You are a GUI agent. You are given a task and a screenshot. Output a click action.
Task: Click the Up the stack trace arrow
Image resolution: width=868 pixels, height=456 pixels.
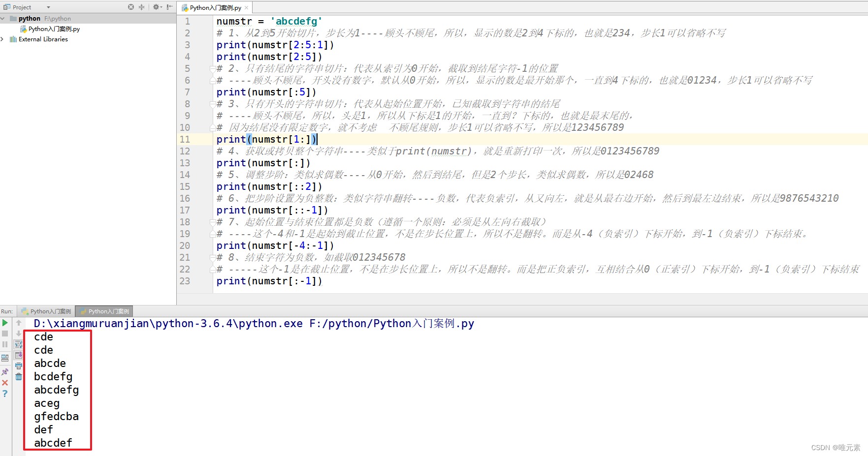(x=19, y=323)
